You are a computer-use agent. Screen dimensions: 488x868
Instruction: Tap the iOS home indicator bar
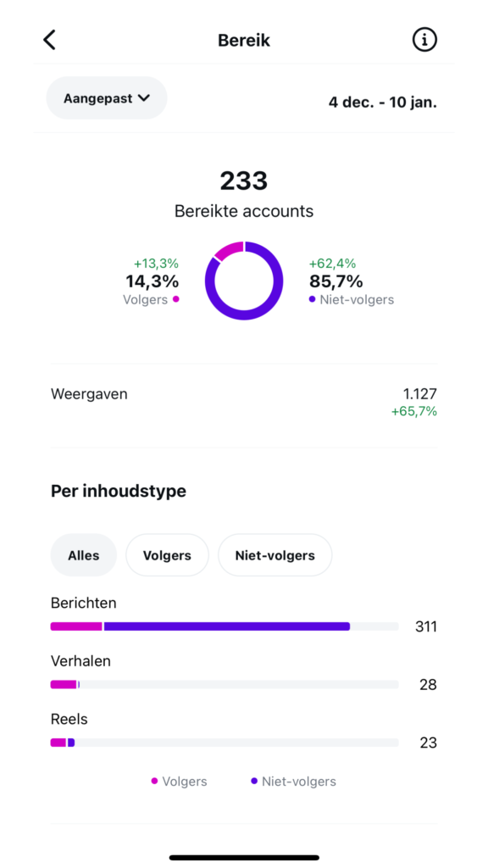point(244,858)
